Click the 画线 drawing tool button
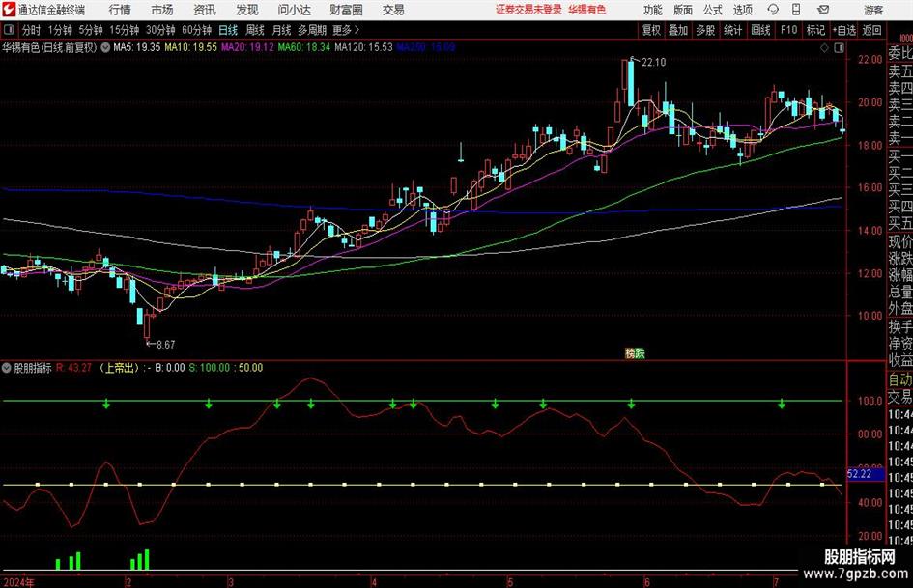This screenshot has width=913, height=588. pyautogui.click(x=761, y=30)
